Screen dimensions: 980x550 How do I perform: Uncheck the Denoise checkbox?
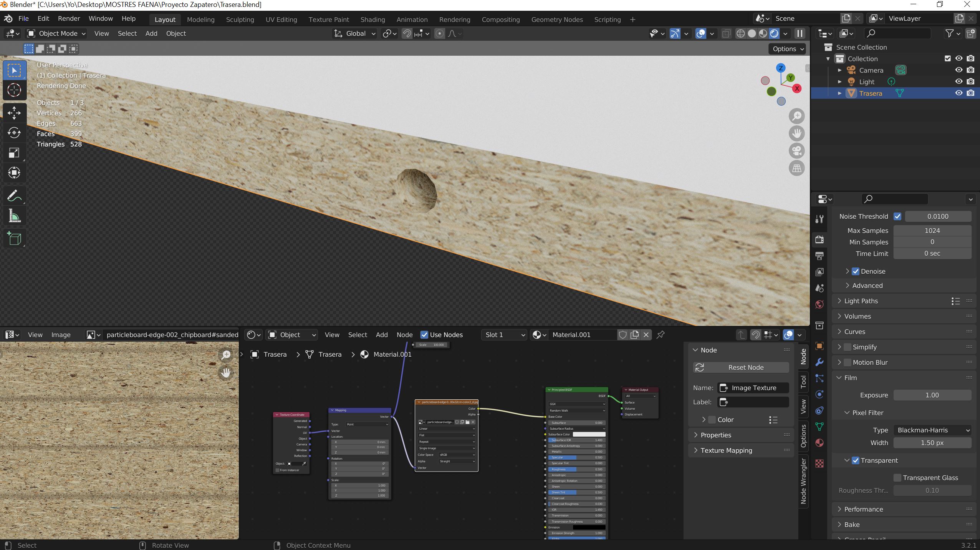[856, 271]
